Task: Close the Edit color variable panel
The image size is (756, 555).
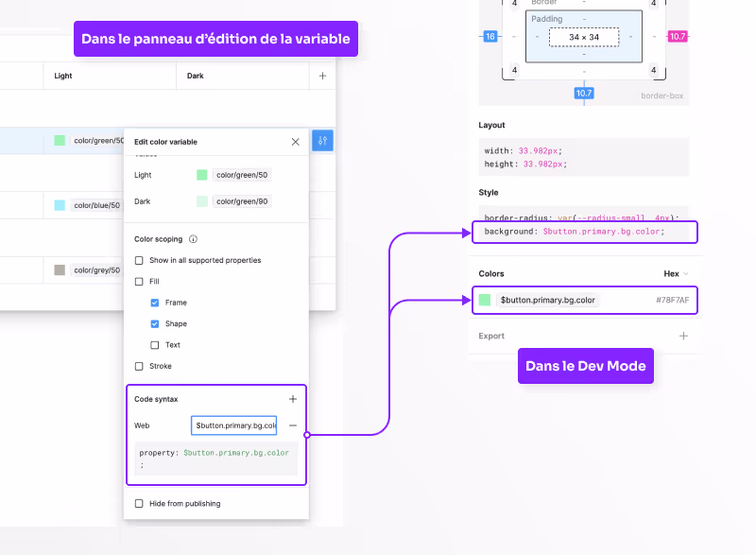Action: 296,142
